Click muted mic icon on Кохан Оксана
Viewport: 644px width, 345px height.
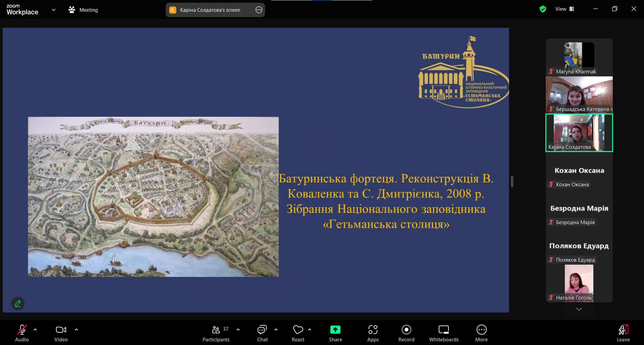pyautogui.click(x=551, y=184)
